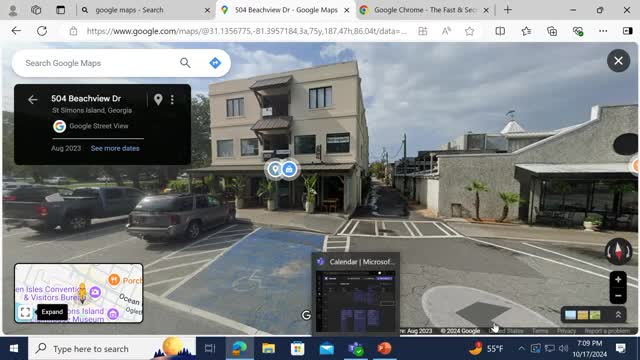
Task: Click the back arrow in the address panel
Action: tap(33, 99)
